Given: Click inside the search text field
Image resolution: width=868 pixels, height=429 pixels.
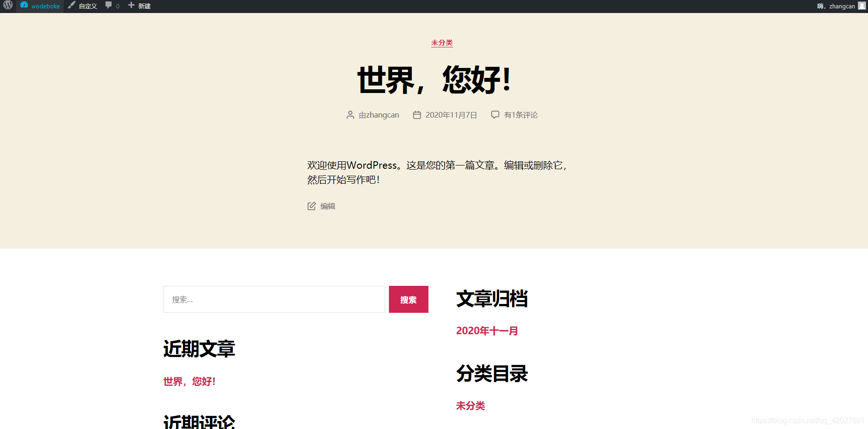Looking at the screenshot, I should click(x=274, y=299).
